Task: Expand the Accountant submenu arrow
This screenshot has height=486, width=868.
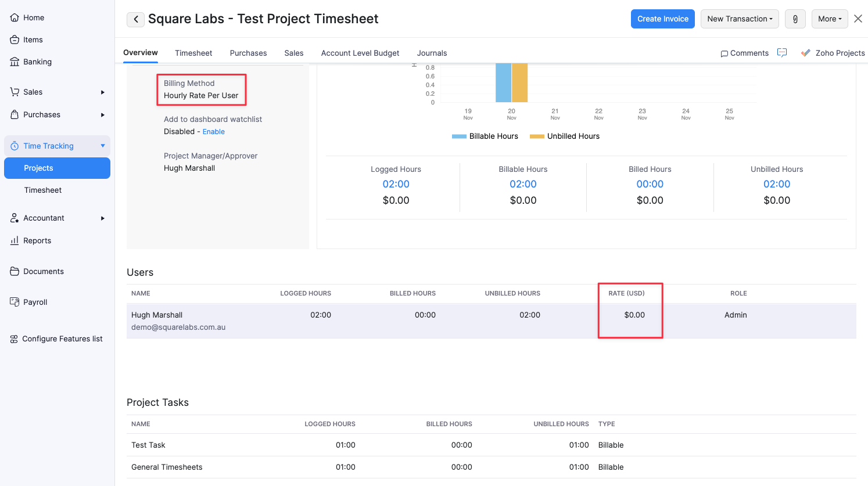Action: point(103,218)
